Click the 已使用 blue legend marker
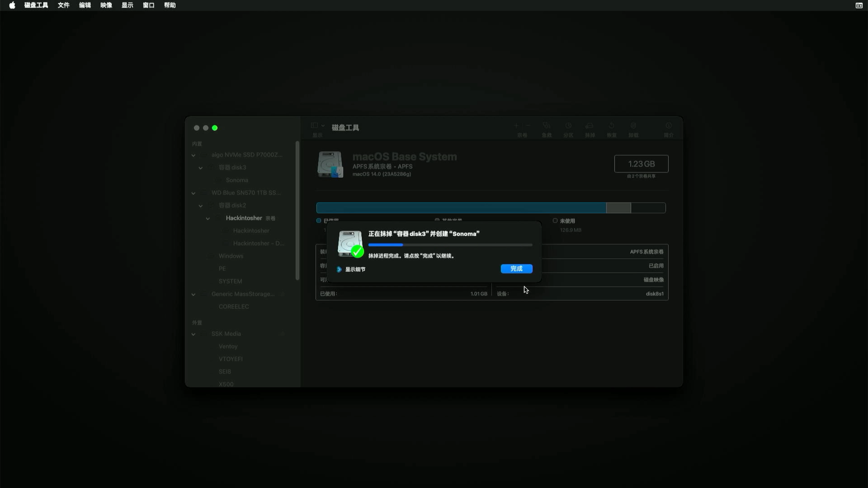Viewport: 868px width, 488px height. pos(318,221)
